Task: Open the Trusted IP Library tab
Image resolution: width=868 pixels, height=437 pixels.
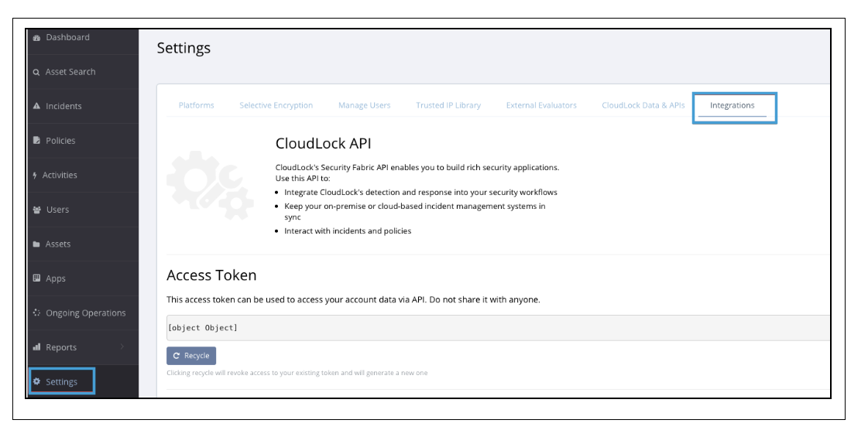Action: point(448,105)
